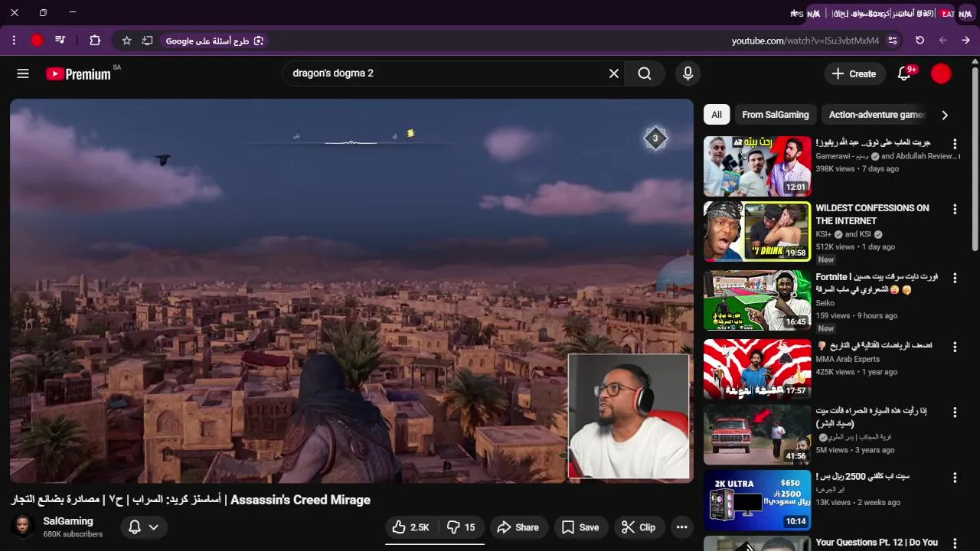This screenshot has height=551, width=980.
Task: Save the video to a playlist
Action: click(x=580, y=527)
